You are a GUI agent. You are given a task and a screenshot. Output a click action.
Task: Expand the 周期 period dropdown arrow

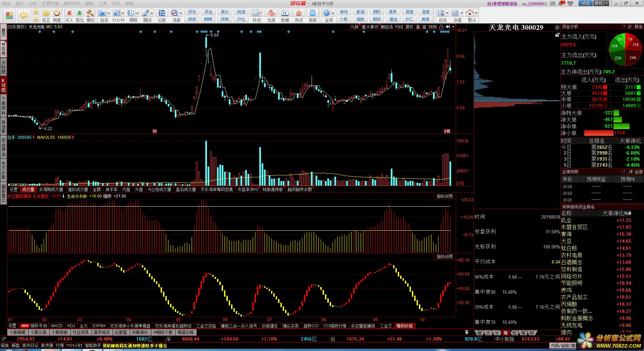[138, 13]
